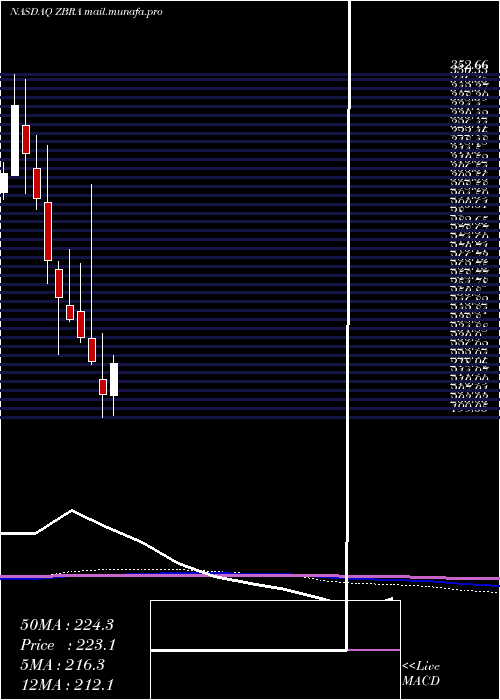Click the Price : 223.1 value
500x700 pixels.
pyautogui.click(x=68, y=645)
